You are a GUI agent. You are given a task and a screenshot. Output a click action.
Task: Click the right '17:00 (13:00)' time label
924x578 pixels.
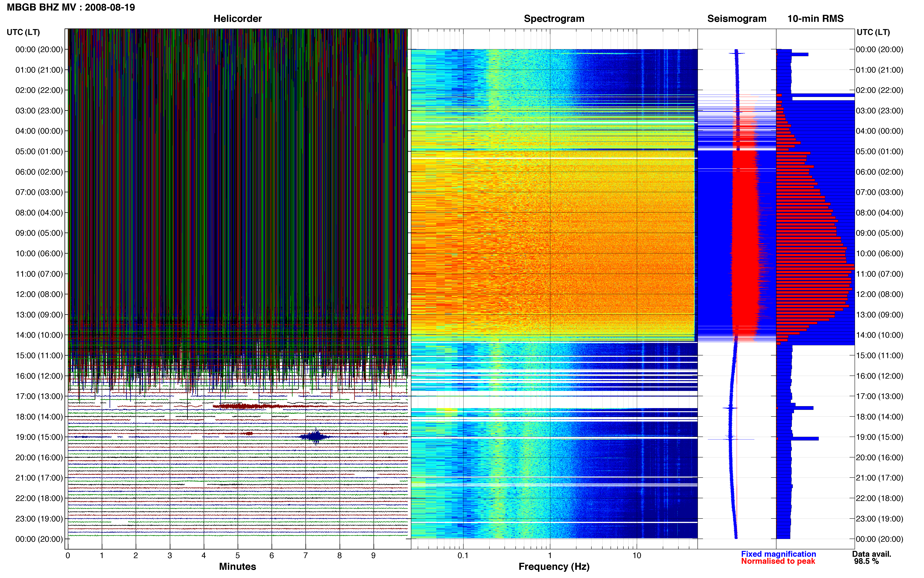click(x=879, y=396)
